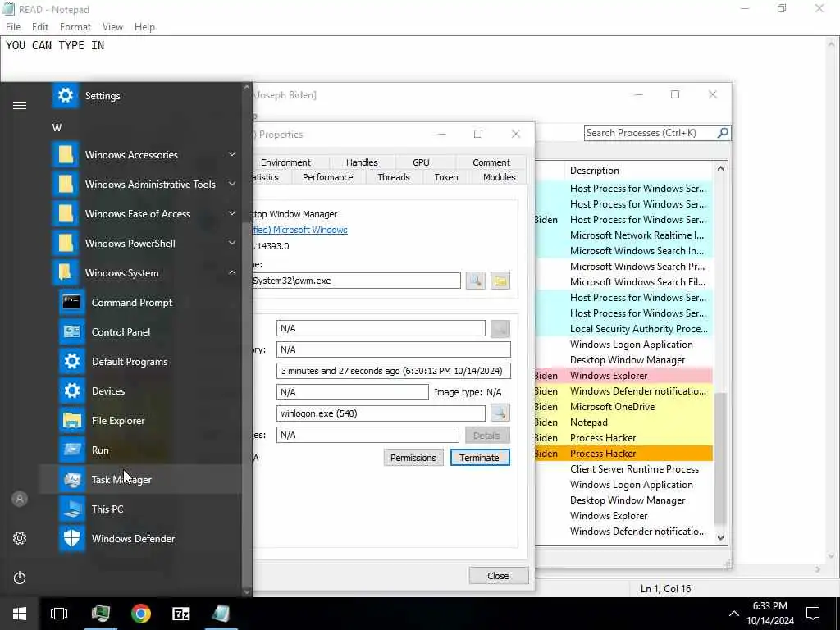Switch to Notepad taskbar icon
This screenshot has height=630, width=840.
click(221, 614)
